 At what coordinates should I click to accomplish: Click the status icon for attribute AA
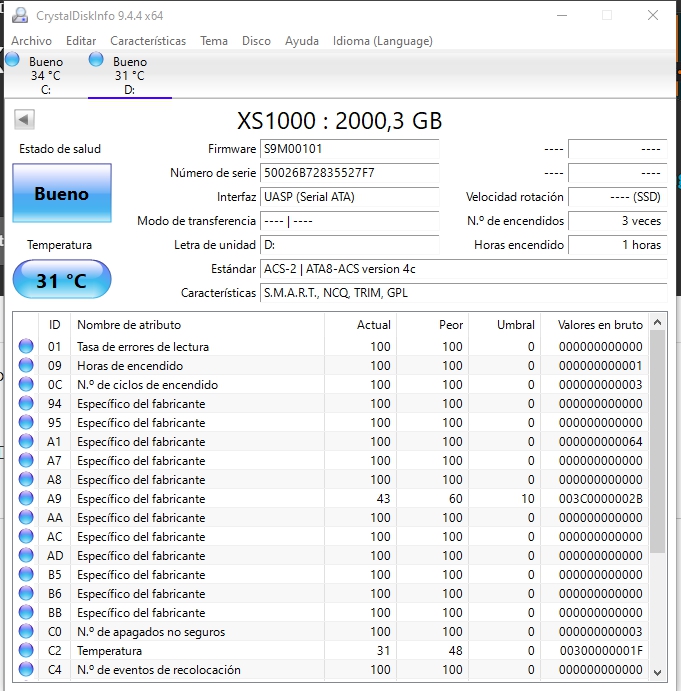(26, 517)
